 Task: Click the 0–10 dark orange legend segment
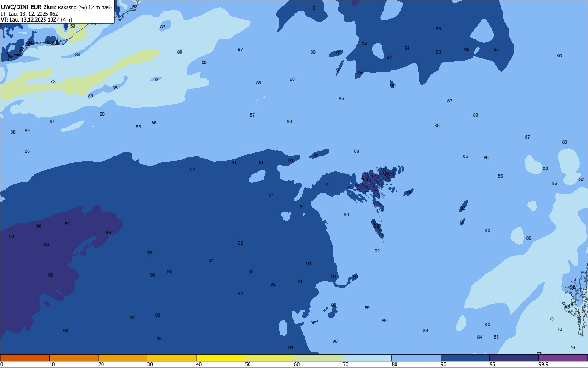(25, 357)
